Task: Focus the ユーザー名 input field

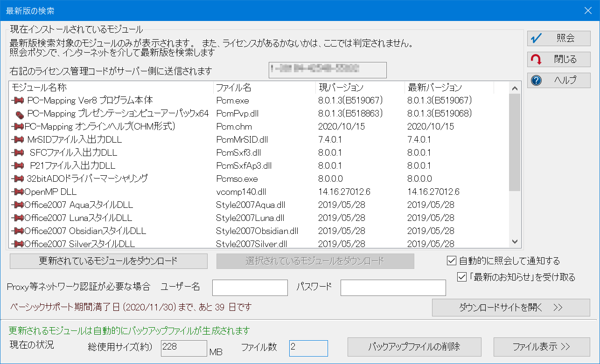Action: pos(250,288)
